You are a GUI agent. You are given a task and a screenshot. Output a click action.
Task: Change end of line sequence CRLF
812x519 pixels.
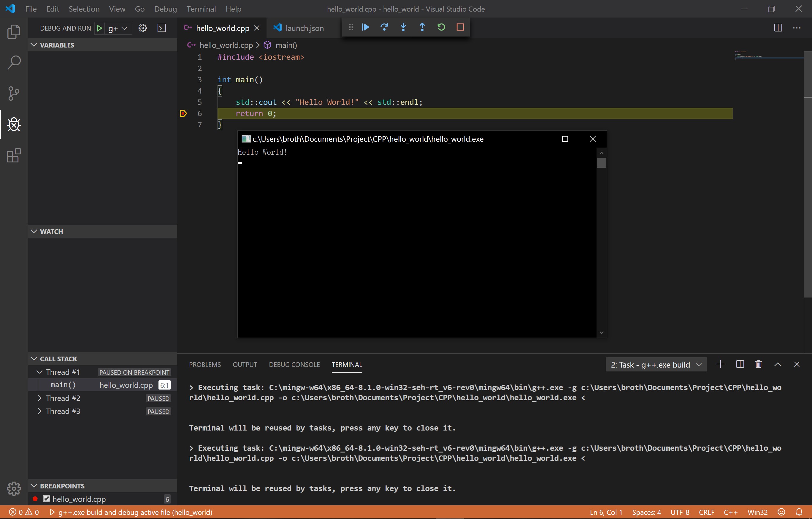706,512
